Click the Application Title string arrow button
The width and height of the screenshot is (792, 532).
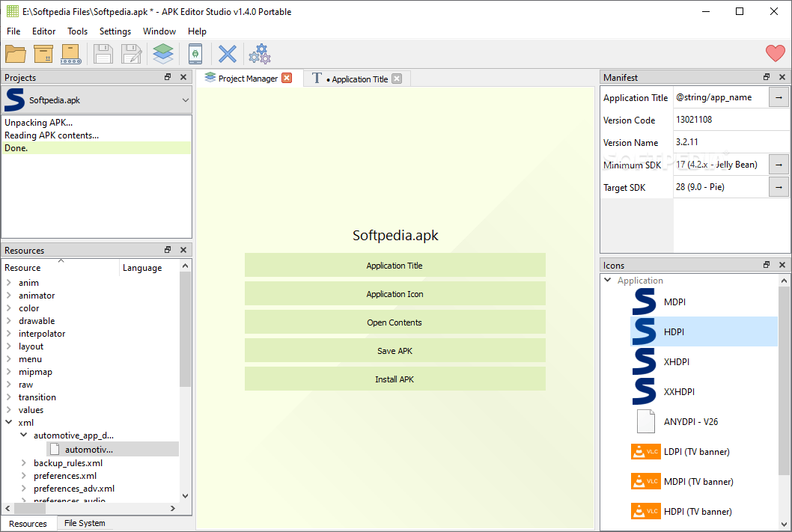point(779,97)
